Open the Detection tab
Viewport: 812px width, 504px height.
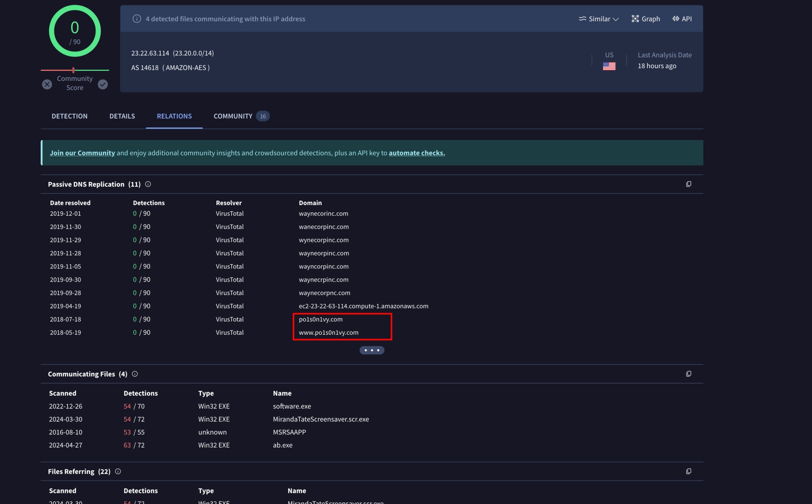69,116
